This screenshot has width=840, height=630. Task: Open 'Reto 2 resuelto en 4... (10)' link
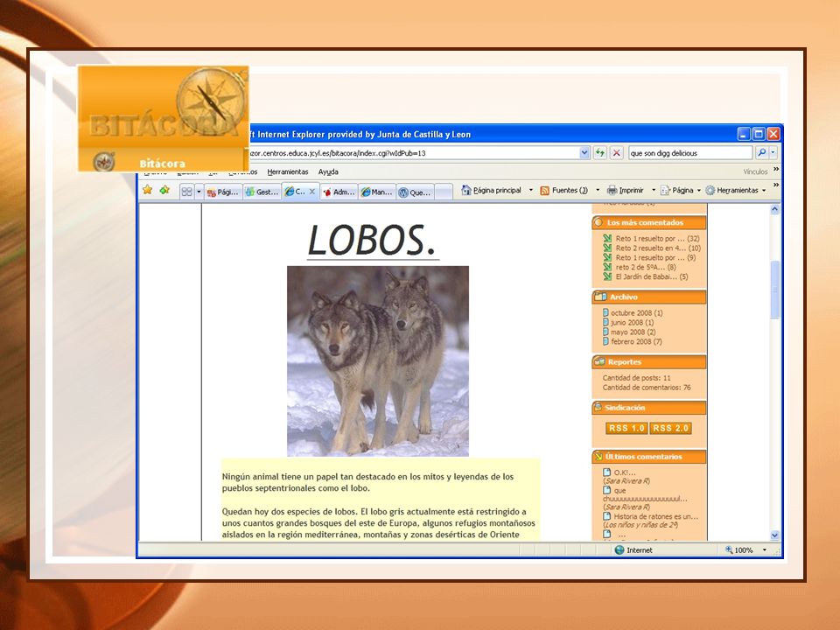[658, 248]
